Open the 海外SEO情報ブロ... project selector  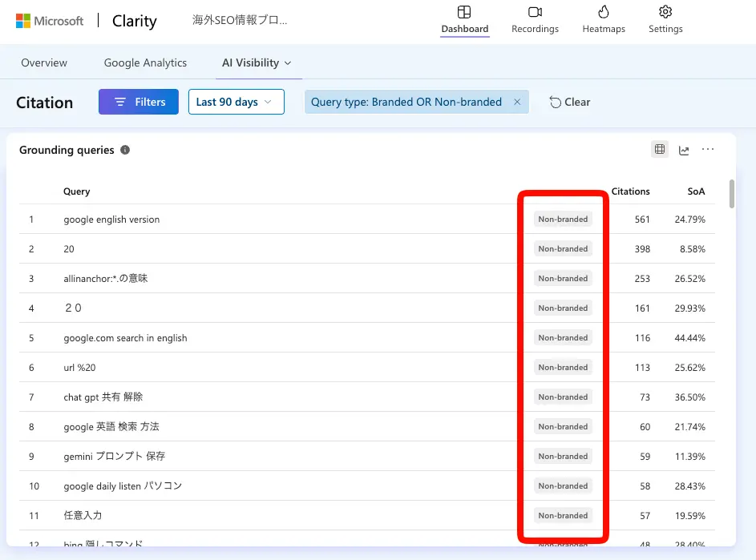[x=240, y=20]
